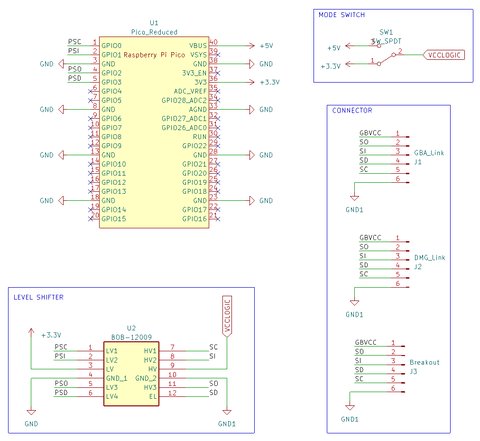Select the GND symbol at AGND pin 33
The width and height of the screenshot is (480, 441).
pos(261,109)
